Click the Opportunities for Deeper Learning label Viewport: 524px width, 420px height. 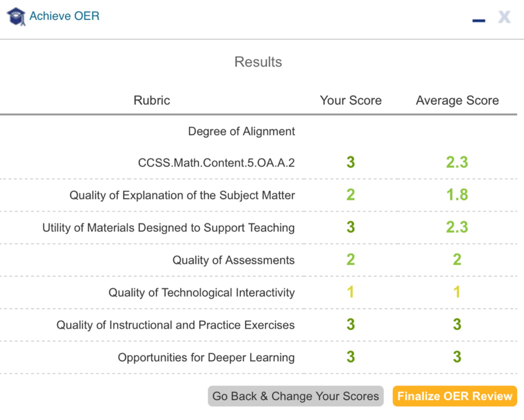tap(206, 357)
